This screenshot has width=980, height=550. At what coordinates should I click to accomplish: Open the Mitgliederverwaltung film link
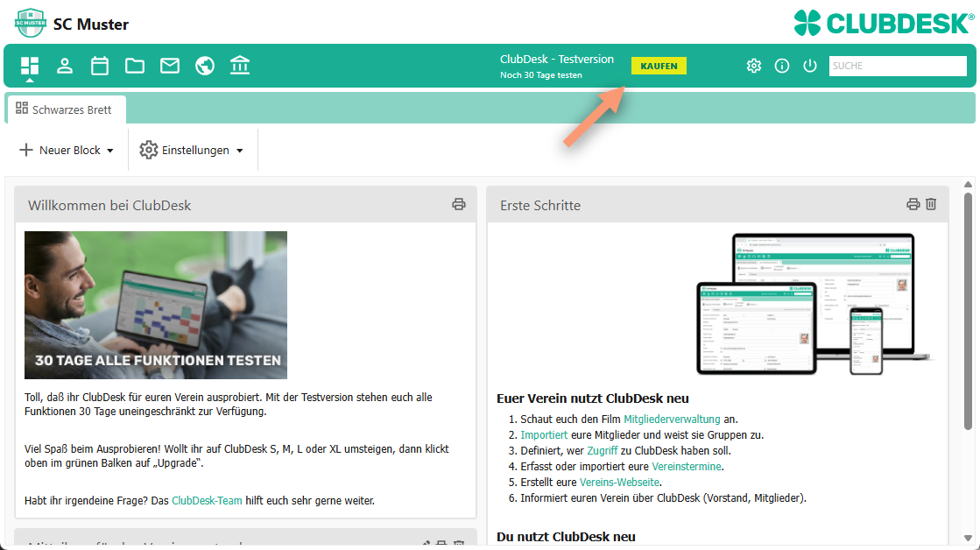[x=672, y=420]
